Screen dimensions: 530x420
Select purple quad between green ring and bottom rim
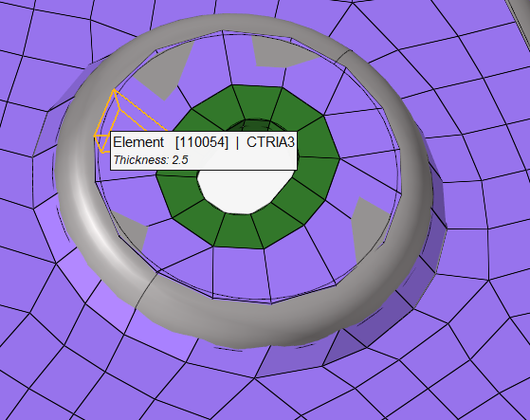pos(241,273)
